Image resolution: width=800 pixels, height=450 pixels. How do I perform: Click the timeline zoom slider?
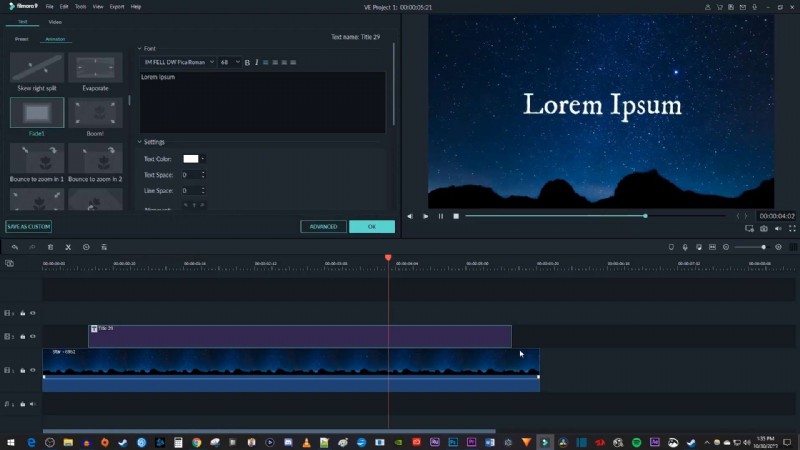(752, 247)
